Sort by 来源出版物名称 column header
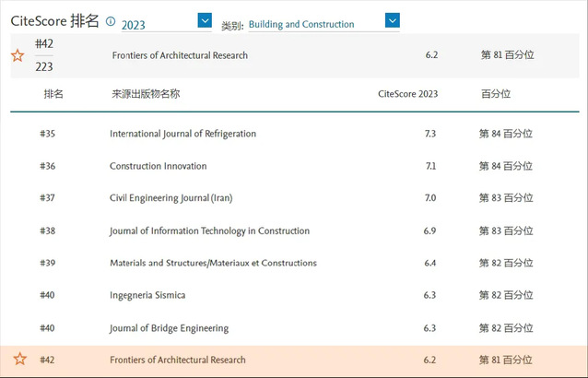The width and height of the screenshot is (588, 378). pos(145,94)
